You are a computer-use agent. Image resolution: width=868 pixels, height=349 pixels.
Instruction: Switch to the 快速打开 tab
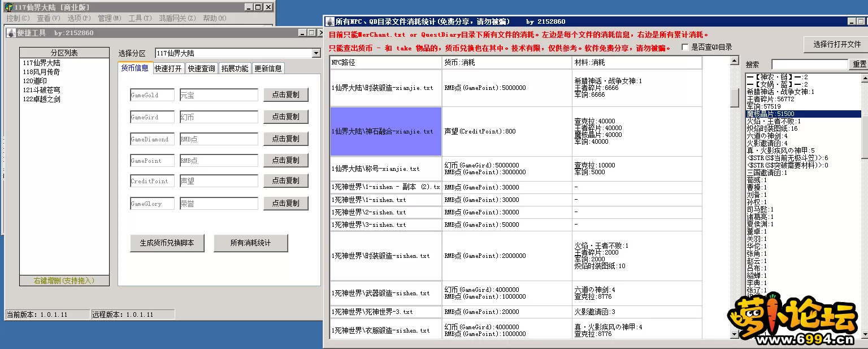point(168,68)
